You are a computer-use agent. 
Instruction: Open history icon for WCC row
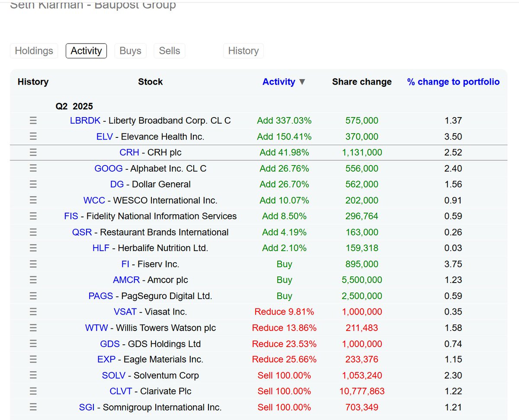tap(33, 200)
